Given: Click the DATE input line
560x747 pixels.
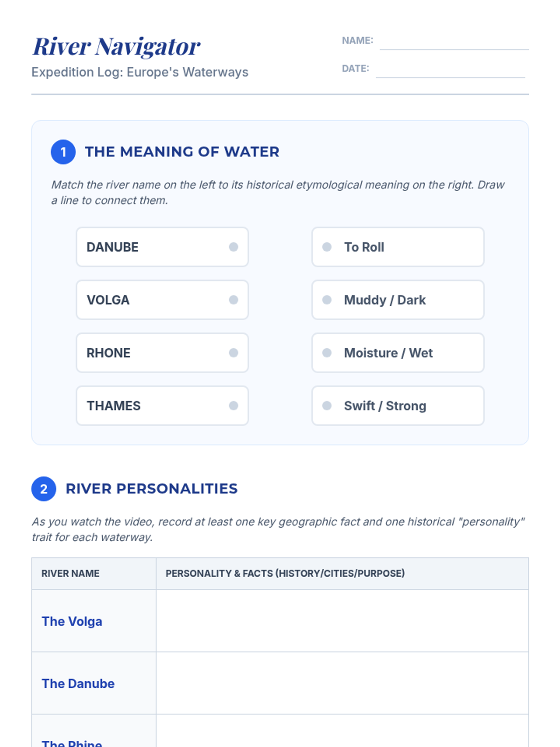Looking at the screenshot, I should point(450,71).
